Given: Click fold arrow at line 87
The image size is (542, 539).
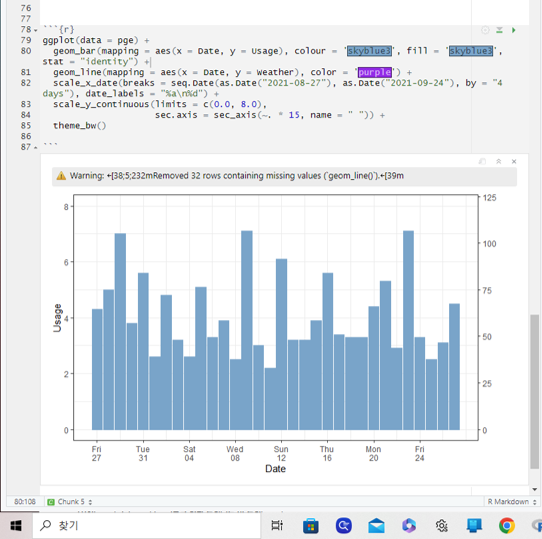Looking at the screenshot, I should (36, 148).
